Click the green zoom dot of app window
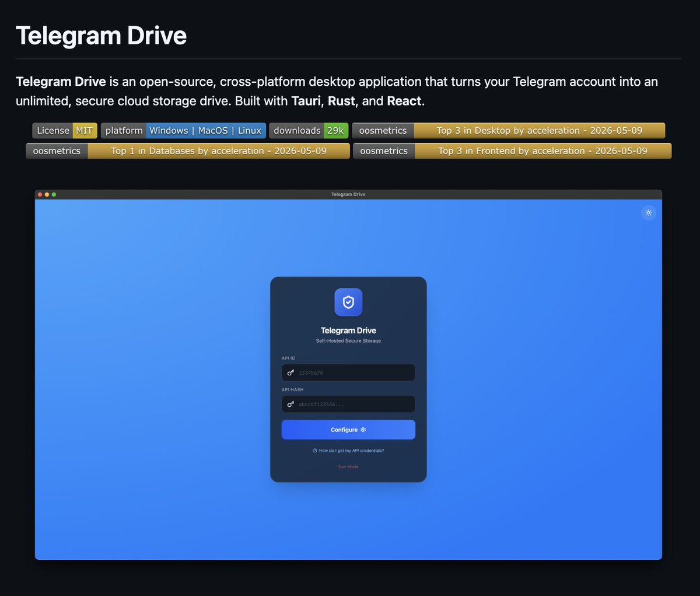Screen dimensions: 700x596 54,194
